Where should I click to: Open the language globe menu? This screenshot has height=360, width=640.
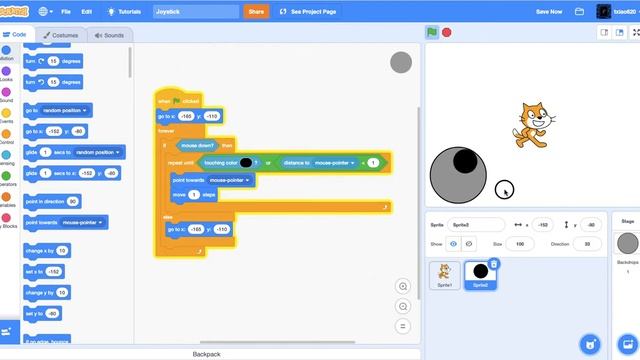45,11
